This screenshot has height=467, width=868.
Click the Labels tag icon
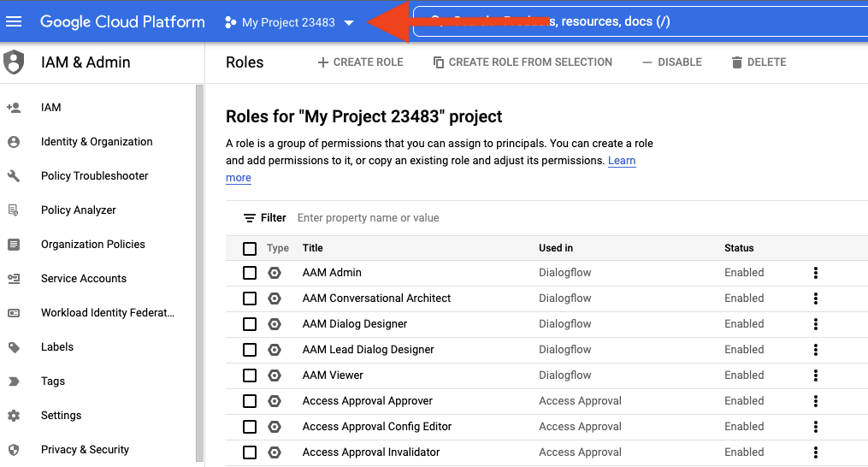14,347
